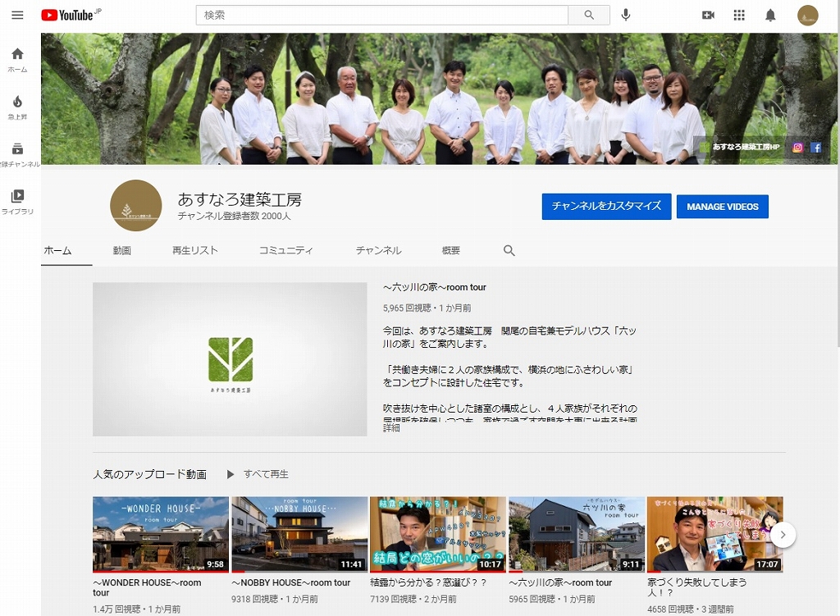This screenshot has width=840, height=616.
Task: Open Library in the sidebar
Action: pyautogui.click(x=17, y=203)
